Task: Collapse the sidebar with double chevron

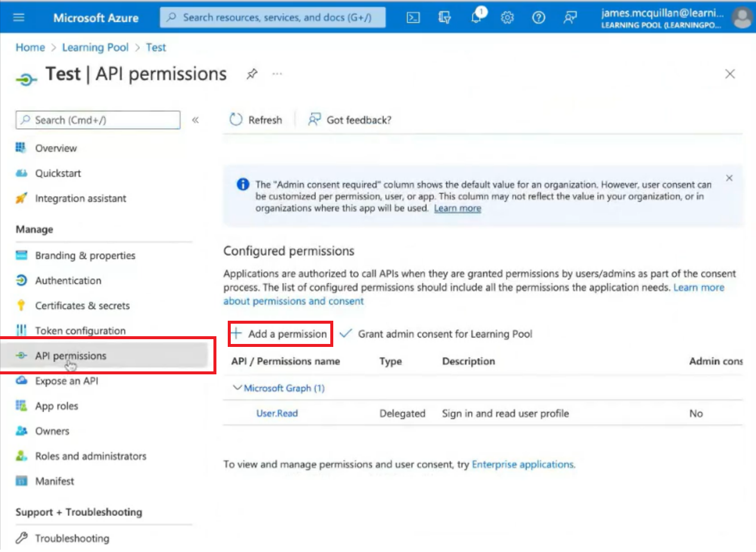Action: coord(195,120)
